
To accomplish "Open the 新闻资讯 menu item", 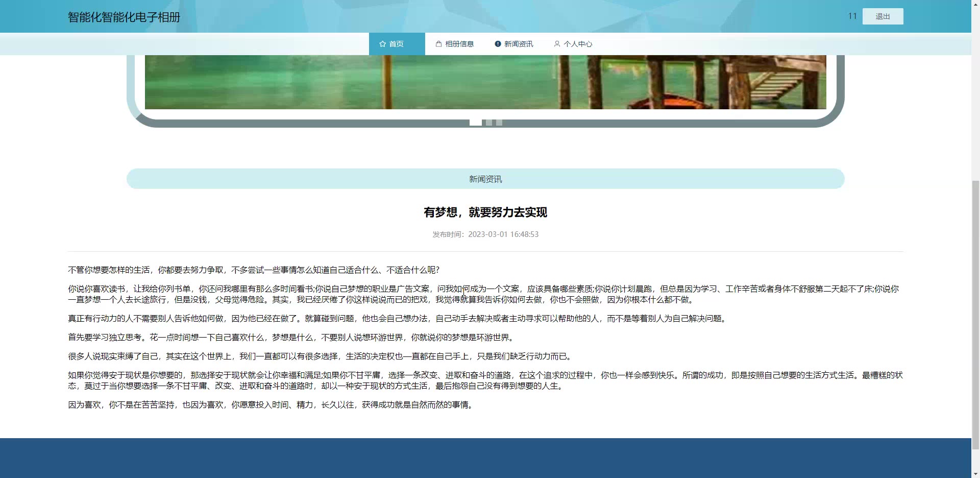I will pyautogui.click(x=513, y=44).
